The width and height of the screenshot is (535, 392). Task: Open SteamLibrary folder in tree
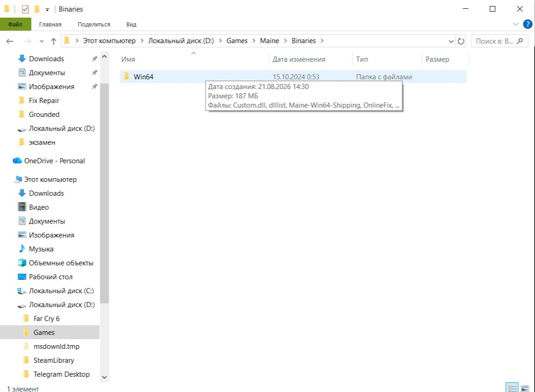pyautogui.click(x=53, y=360)
